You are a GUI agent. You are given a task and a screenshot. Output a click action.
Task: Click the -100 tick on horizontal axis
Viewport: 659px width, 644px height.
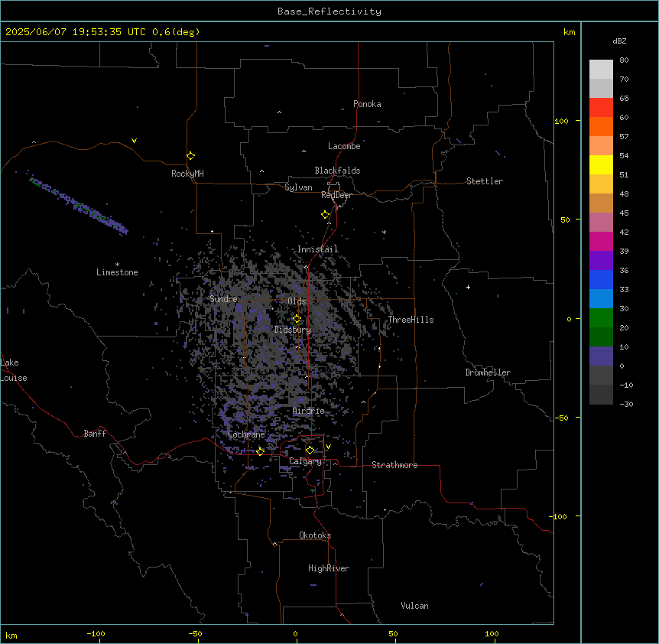(96, 633)
